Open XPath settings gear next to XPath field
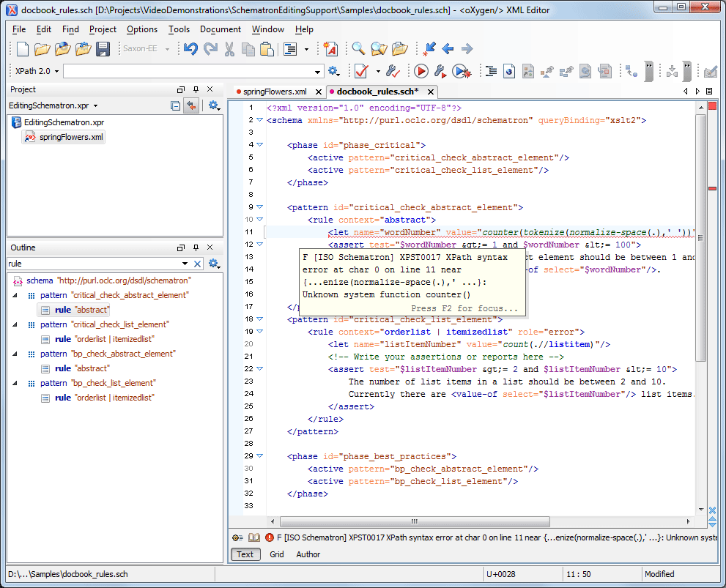Viewport: 726px width, 588px height. click(333, 71)
